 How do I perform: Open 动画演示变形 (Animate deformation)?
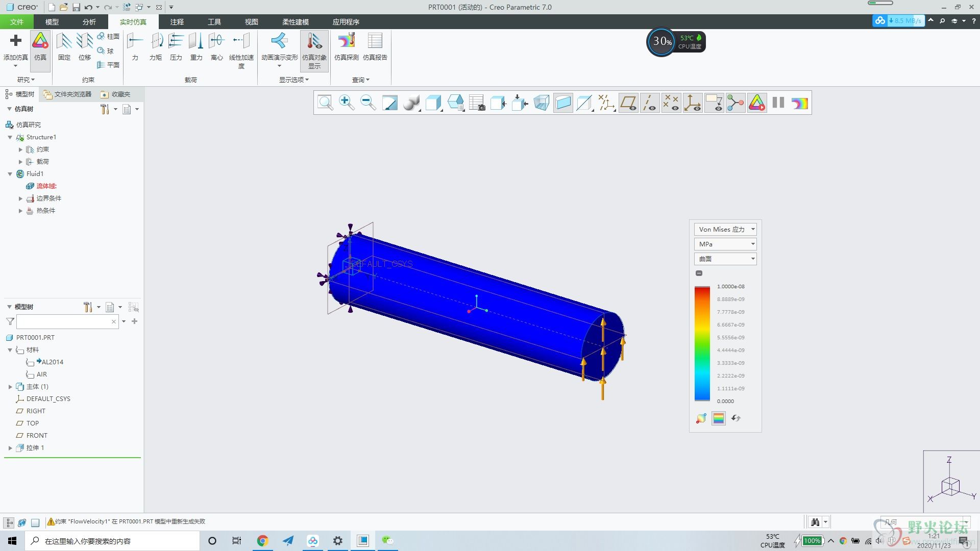(x=280, y=49)
